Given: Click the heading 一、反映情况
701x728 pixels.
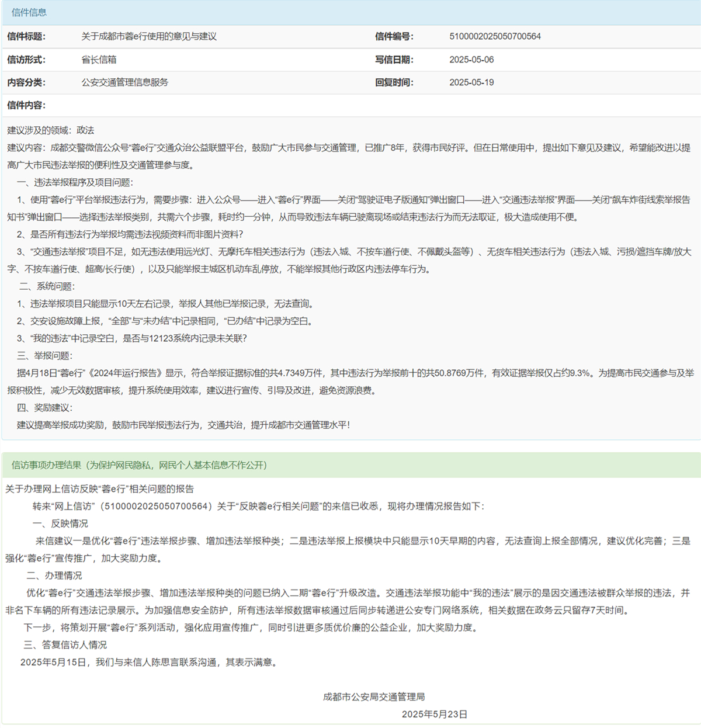Looking at the screenshot, I should click(x=60, y=524).
